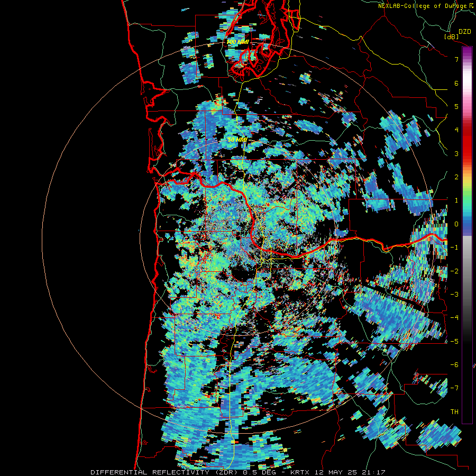
Task: Click the 3 value on the color scale
Action: (x=456, y=153)
